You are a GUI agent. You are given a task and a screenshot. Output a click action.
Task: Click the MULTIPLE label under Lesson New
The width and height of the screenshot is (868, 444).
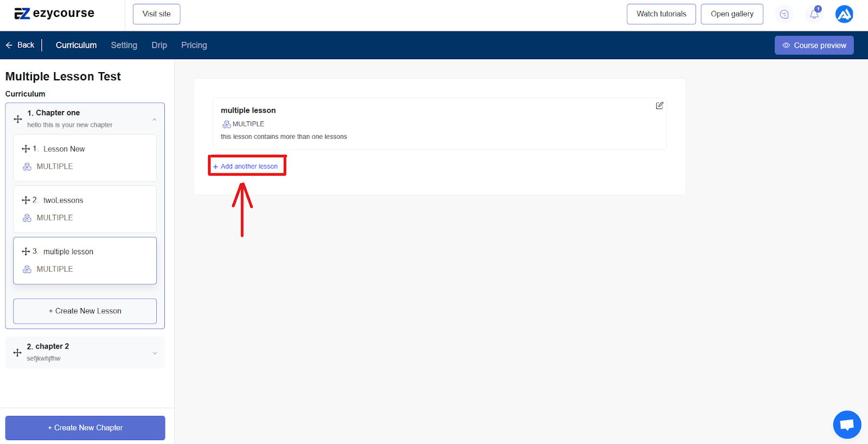55,166
